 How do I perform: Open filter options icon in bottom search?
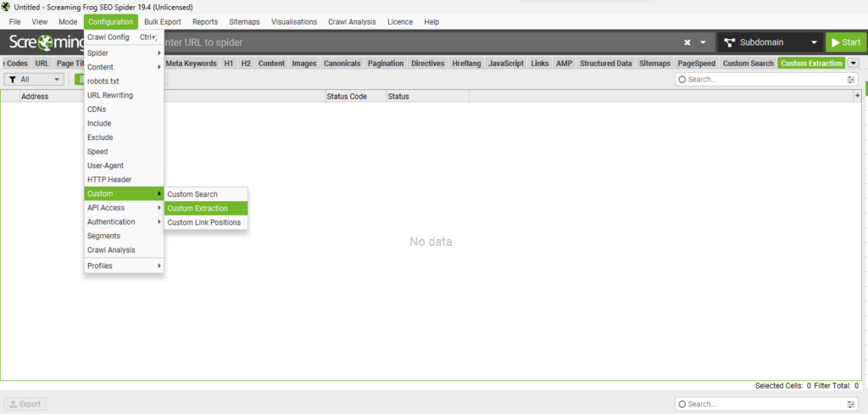tap(851, 404)
